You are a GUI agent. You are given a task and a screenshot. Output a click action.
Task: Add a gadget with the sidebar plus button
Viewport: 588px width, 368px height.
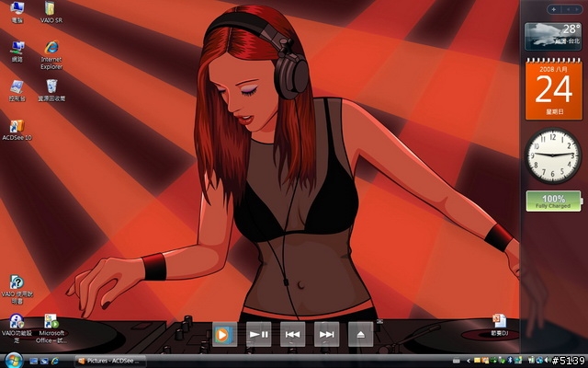553,9
